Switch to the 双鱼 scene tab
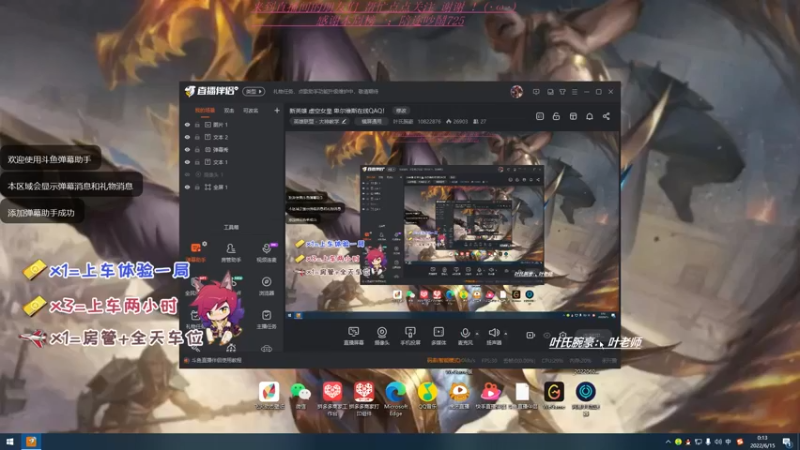Viewport: 800px width, 450px height. click(x=229, y=110)
